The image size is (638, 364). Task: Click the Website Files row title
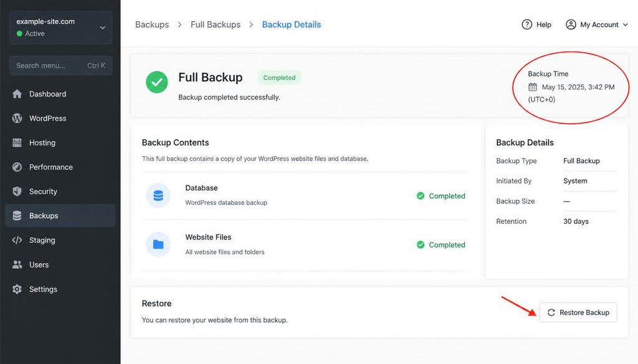[208, 237]
